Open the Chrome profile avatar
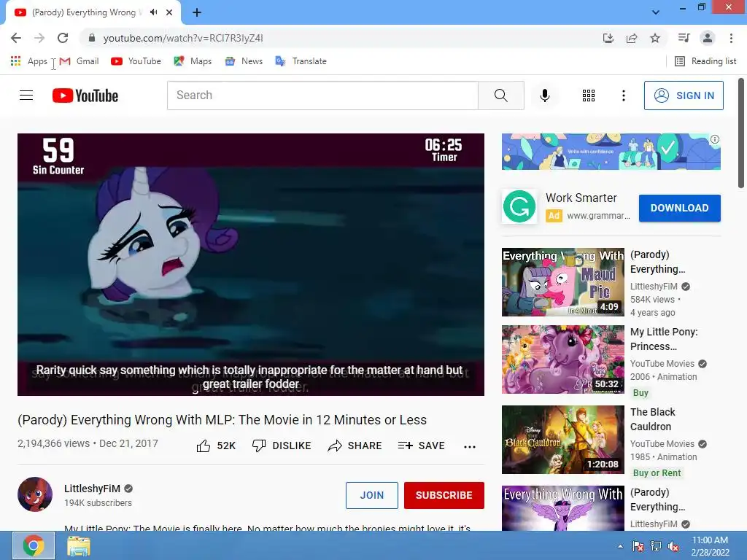747x560 pixels. (708, 38)
